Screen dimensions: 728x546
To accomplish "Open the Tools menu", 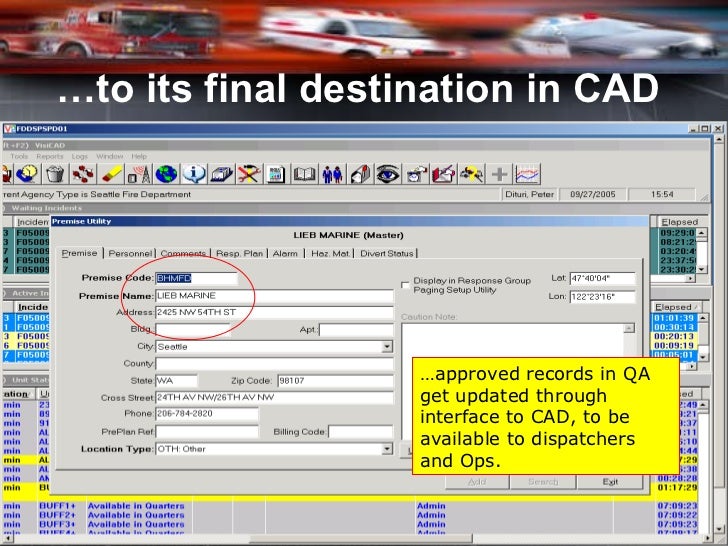I will (19, 156).
